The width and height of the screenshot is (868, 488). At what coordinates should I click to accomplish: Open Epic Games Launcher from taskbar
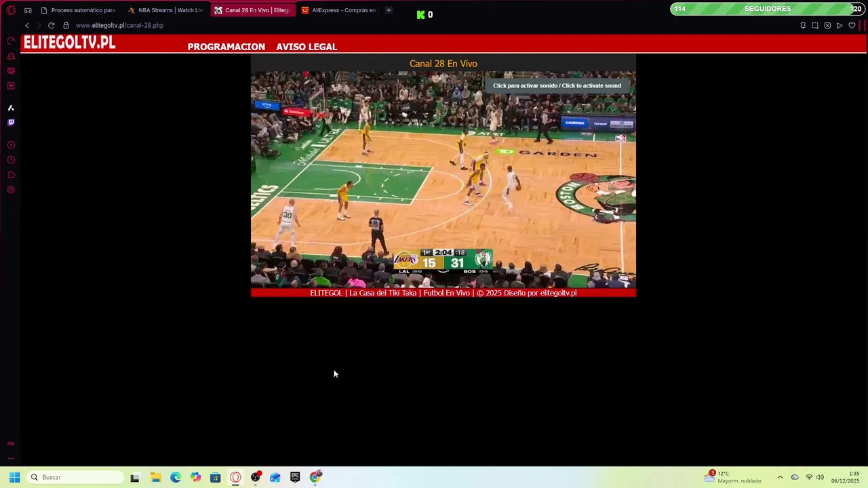(295, 477)
